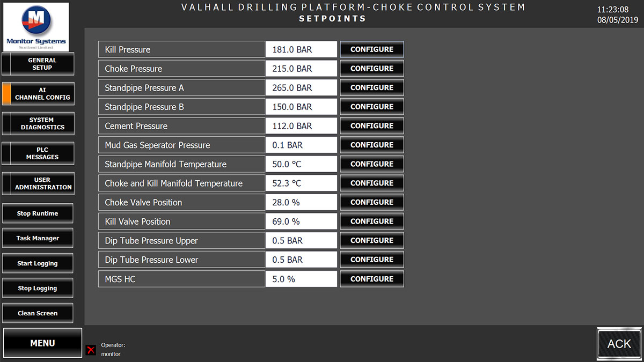Open System Diagnostics
Screen dimensions: 644x362
[x=38, y=123]
